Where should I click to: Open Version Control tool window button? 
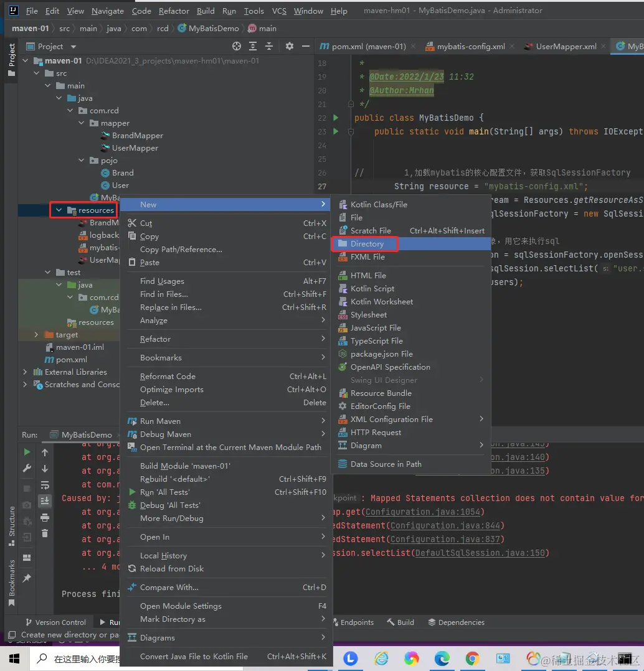pyautogui.click(x=55, y=622)
